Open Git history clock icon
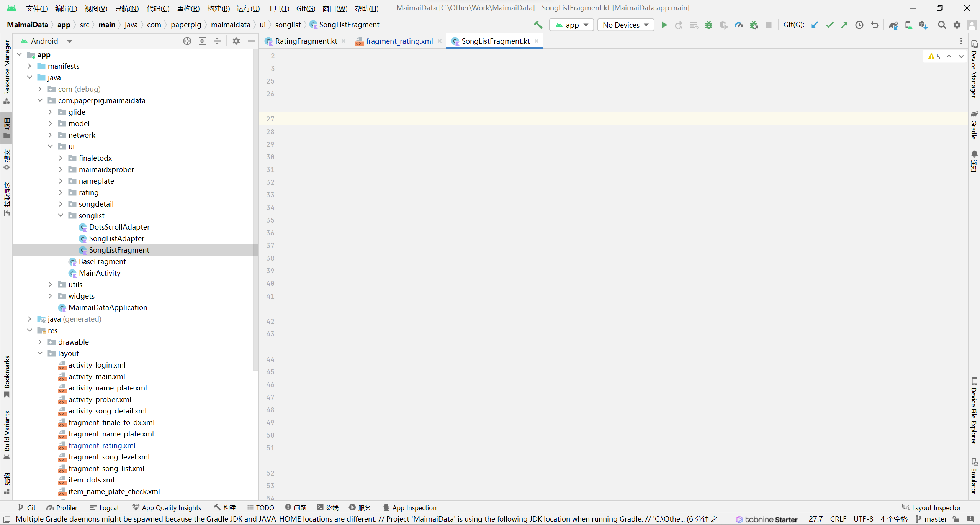 859,25
